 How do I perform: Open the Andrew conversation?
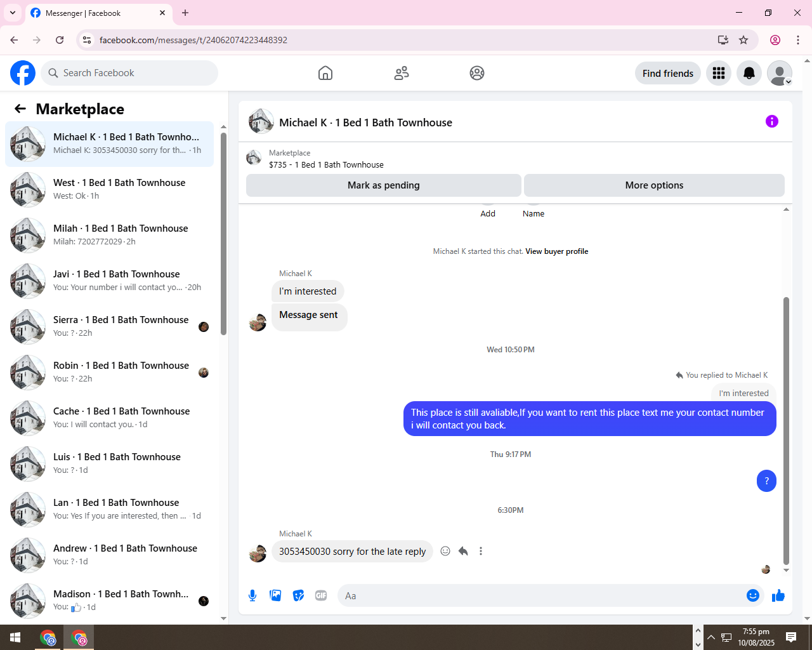[109, 555]
